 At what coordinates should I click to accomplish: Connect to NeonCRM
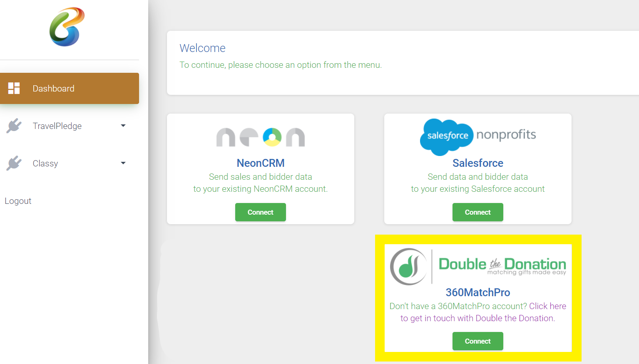point(261,212)
